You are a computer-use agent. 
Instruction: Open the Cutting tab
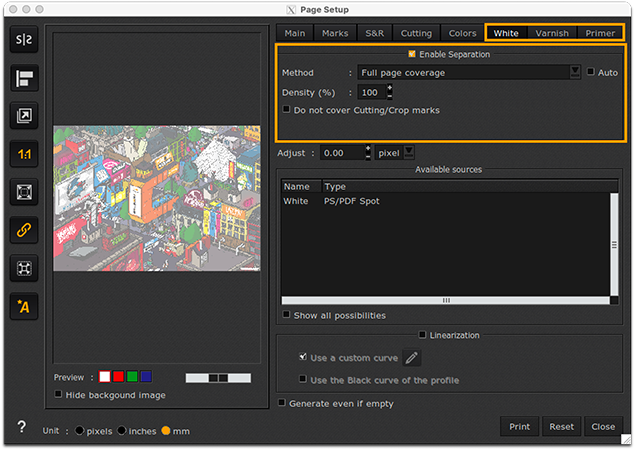pos(416,33)
